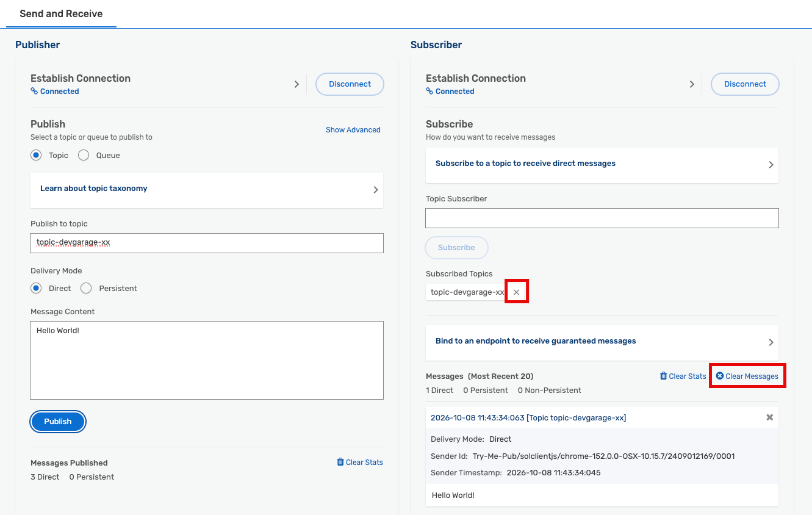Select the Queue radio button
The width and height of the screenshot is (812, 515).
click(x=84, y=156)
